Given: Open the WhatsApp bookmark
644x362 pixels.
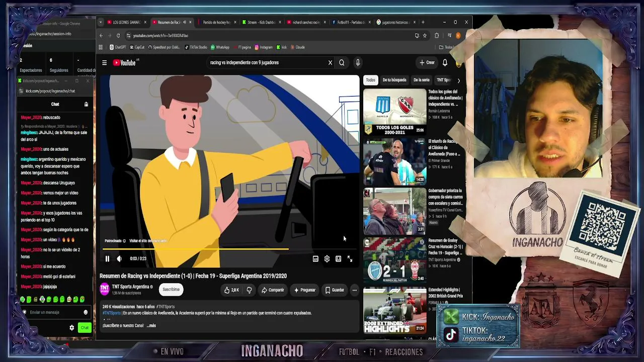Looking at the screenshot, I should coord(220,47).
